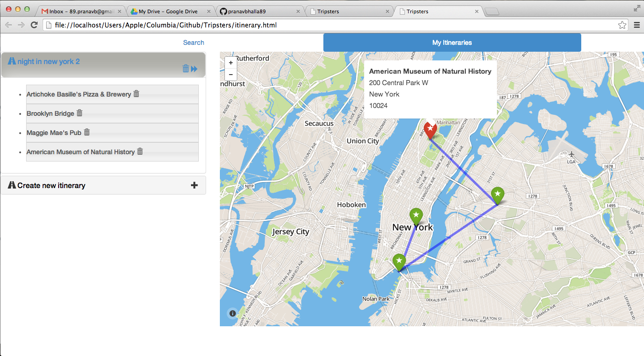
Task: Open the Search link
Action: click(193, 43)
